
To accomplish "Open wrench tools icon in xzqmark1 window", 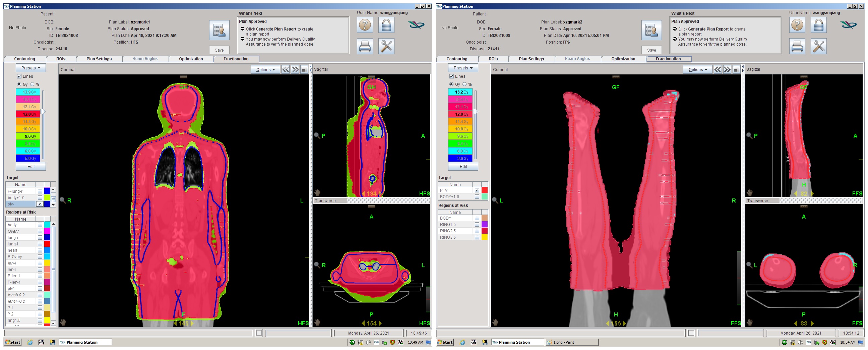I will [386, 46].
